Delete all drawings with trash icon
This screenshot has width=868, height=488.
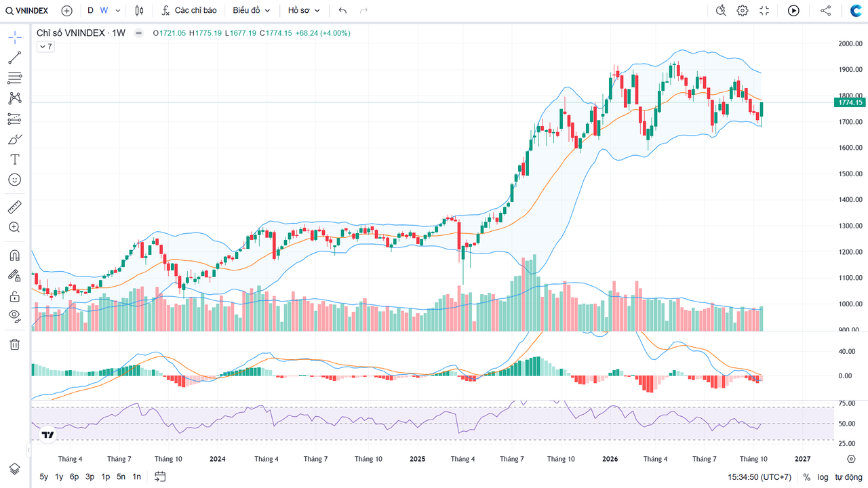[x=14, y=344]
